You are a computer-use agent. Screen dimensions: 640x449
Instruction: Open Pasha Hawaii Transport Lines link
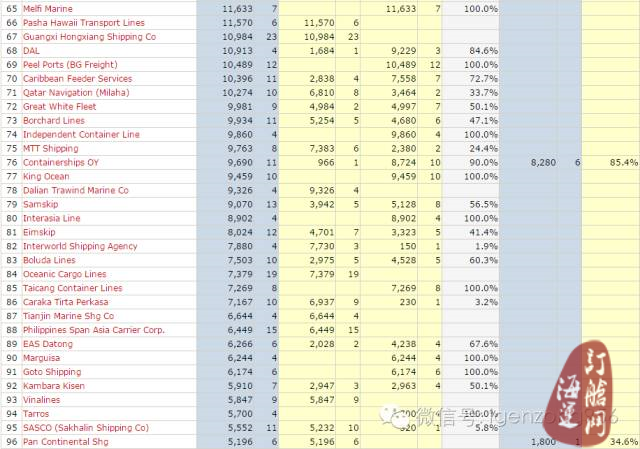(x=84, y=22)
